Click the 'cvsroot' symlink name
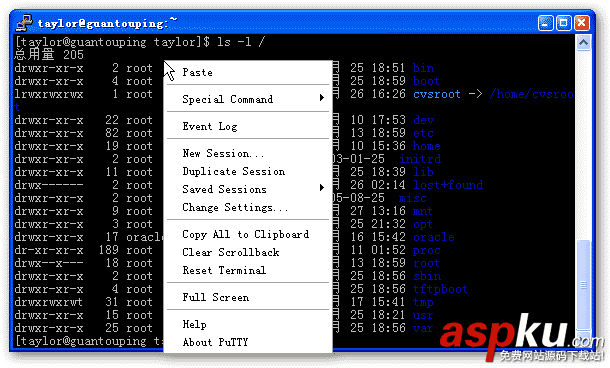 [436, 94]
